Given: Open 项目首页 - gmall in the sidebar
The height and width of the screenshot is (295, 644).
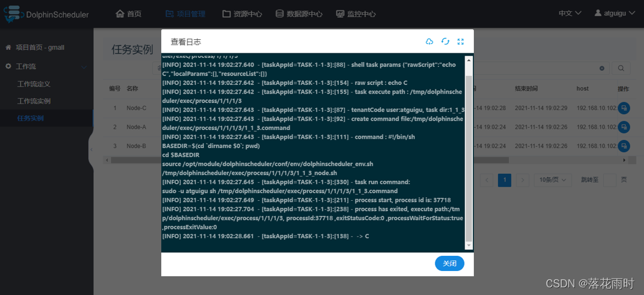Looking at the screenshot, I should (x=40, y=48).
